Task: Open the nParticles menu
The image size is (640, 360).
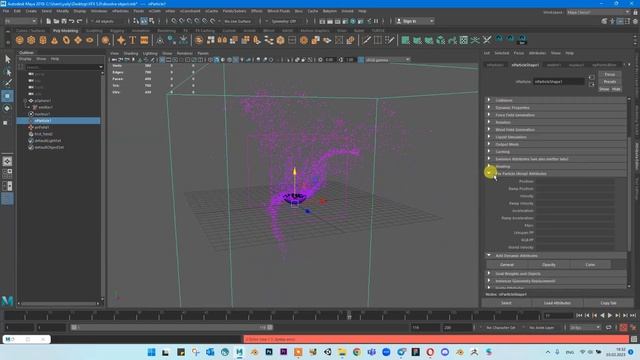Action: click(x=120, y=11)
